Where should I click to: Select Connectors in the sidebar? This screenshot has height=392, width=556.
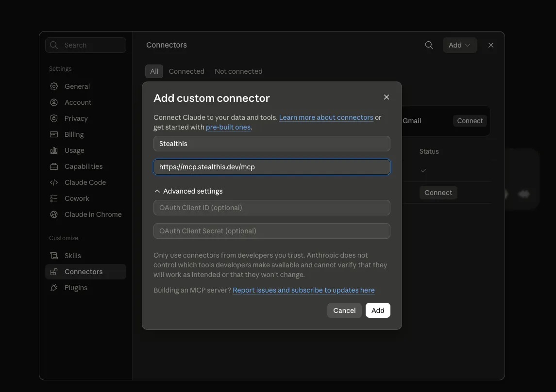coord(85,272)
